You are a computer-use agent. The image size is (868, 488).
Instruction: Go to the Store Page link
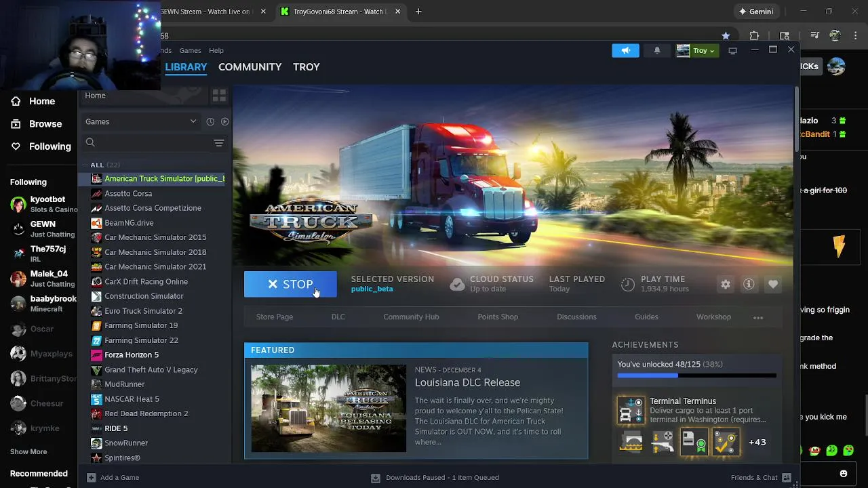[275, 317]
